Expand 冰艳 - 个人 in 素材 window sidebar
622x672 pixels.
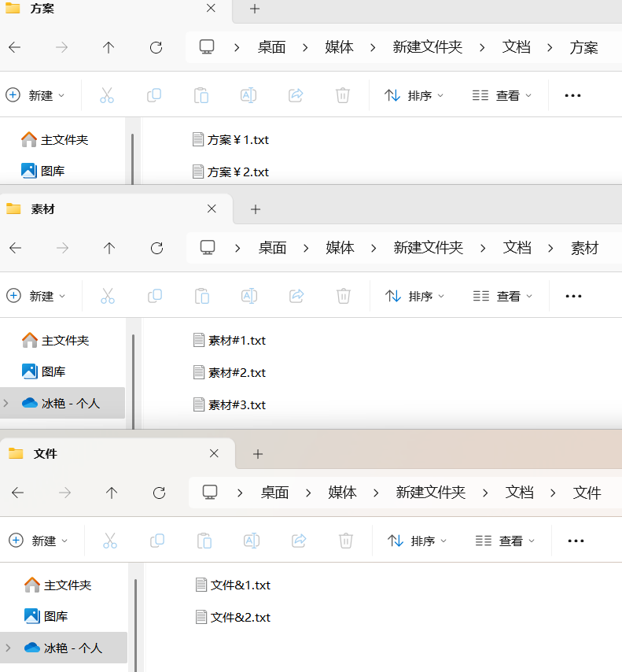[6, 403]
